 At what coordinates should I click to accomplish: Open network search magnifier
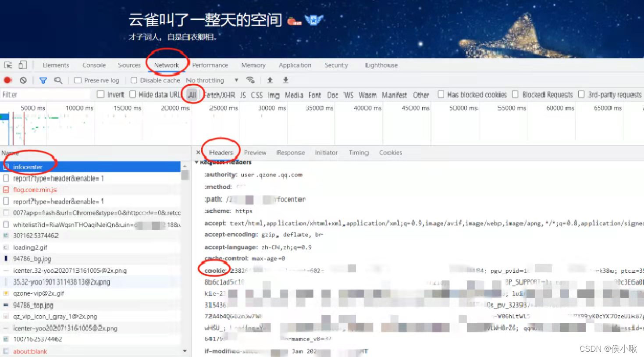click(58, 80)
